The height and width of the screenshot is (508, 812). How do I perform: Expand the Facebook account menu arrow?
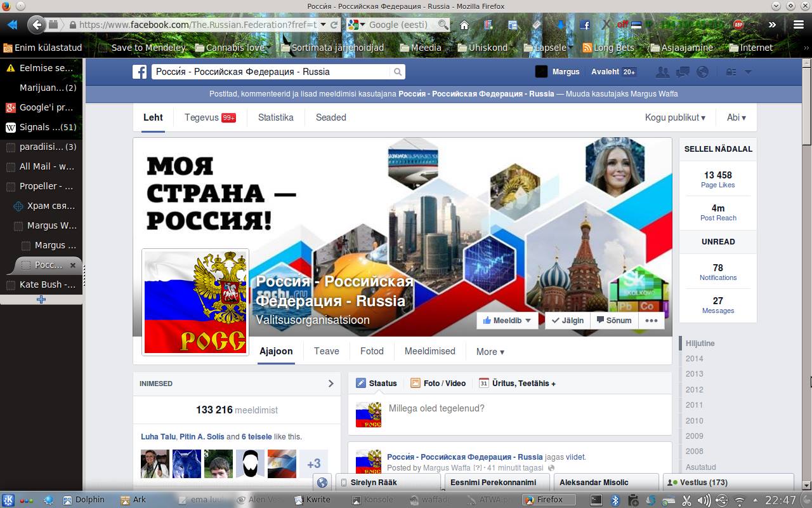[x=748, y=72]
